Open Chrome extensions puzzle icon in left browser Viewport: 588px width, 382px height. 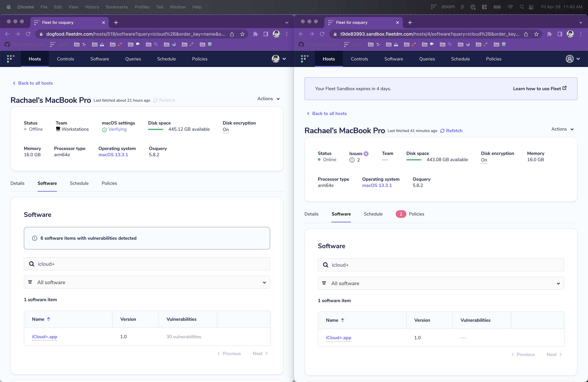click(x=255, y=34)
